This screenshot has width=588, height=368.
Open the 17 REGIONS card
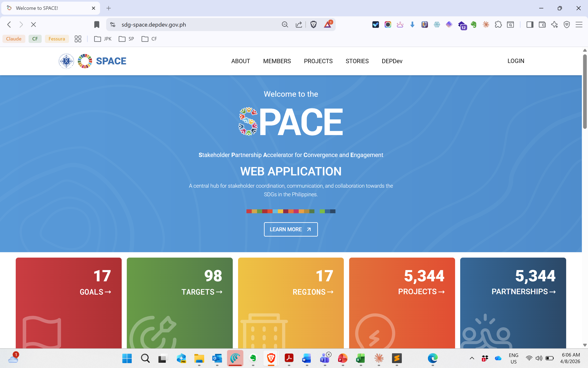click(291, 303)
